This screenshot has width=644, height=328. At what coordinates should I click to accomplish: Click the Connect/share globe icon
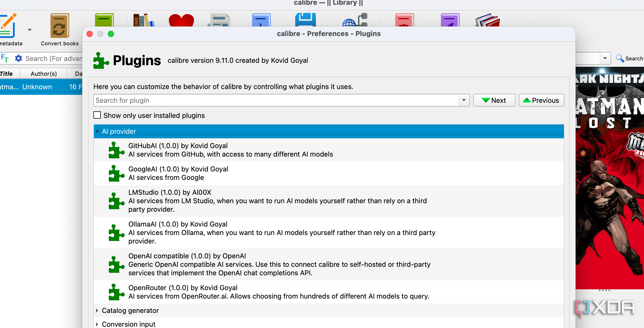tap(355, 20)
